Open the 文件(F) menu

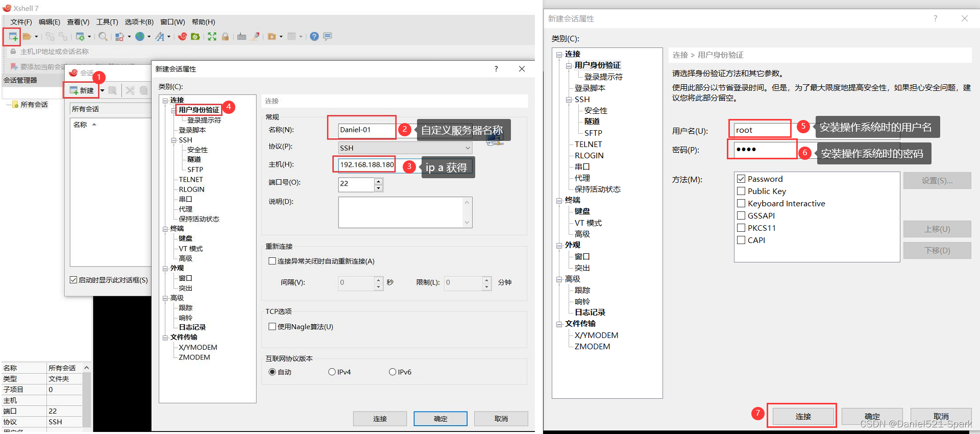click(x=21, y=22)
